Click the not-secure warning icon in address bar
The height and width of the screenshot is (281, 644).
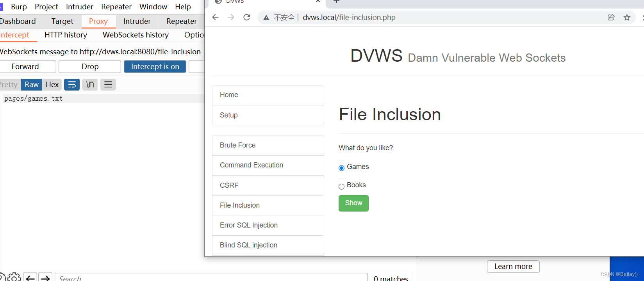click(x=266, y=18)
